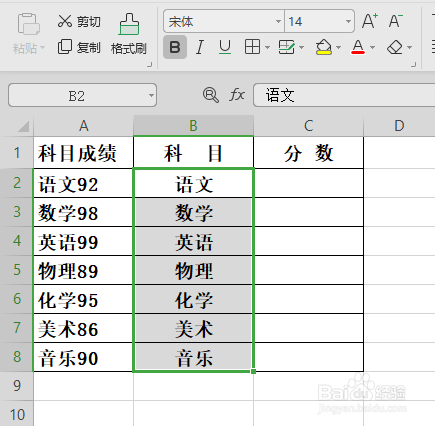This screenshot has width=435, height=426.
Task: Click the Copy (复制) button
Action: [x=79, y=47]
